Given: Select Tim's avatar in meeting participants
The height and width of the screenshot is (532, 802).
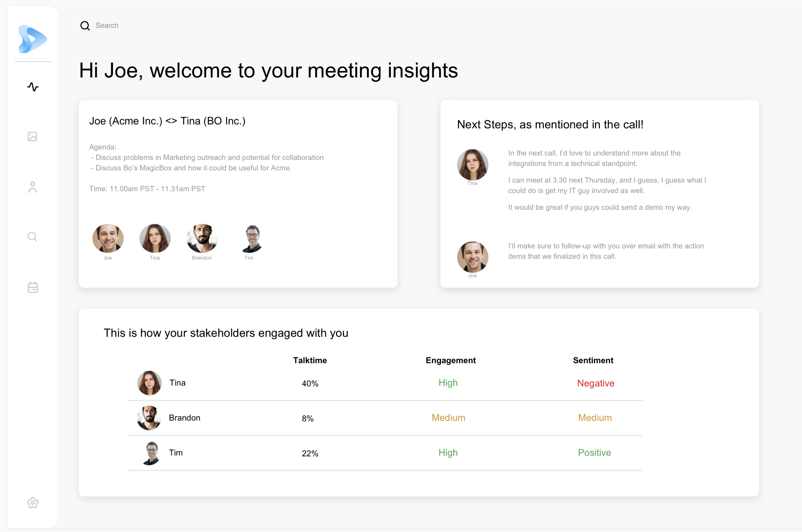Looking at the screenshot, I should click(252, 238).
